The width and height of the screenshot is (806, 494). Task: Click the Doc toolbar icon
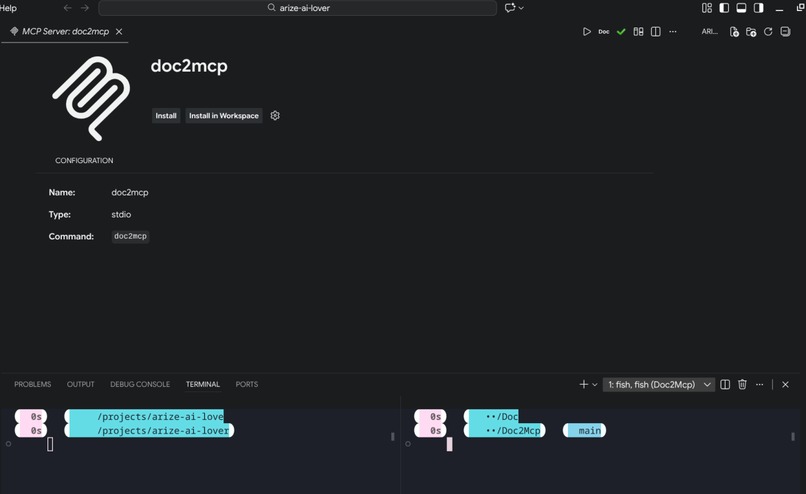(603, 31)
